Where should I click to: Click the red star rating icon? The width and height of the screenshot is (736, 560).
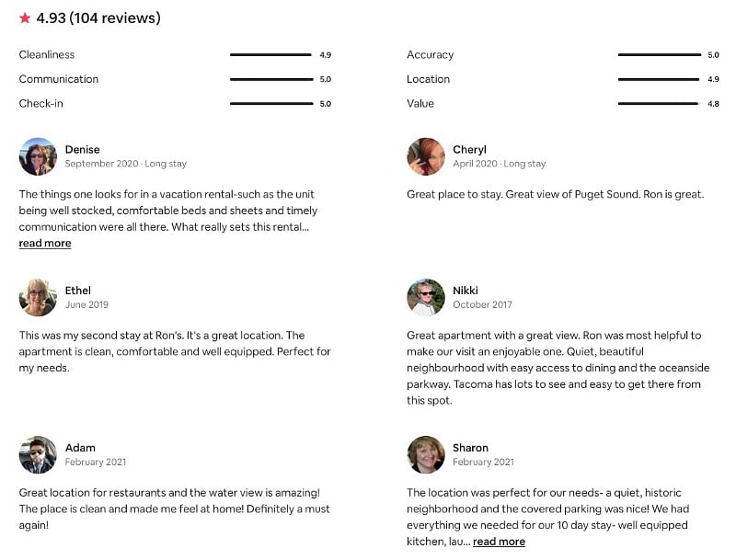(x=25, y=17)
